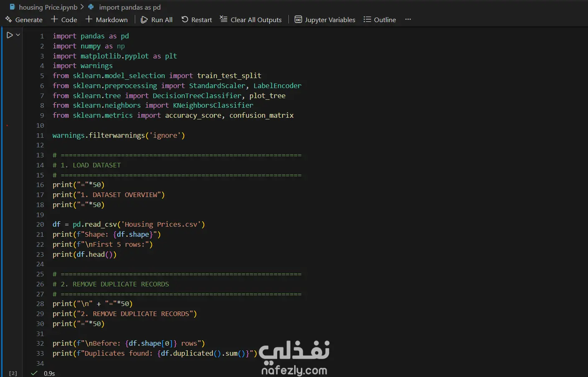Click the [2] execution count label
Screen dimensions: 588x377
(13, 373)
